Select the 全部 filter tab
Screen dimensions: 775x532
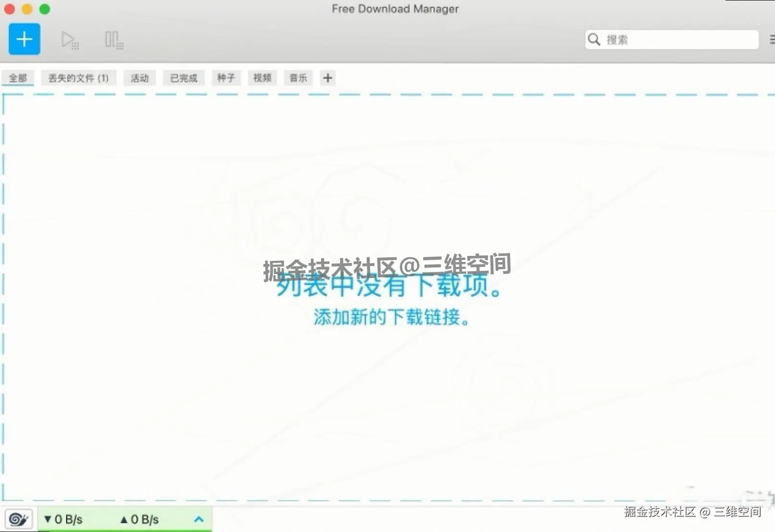18,78
